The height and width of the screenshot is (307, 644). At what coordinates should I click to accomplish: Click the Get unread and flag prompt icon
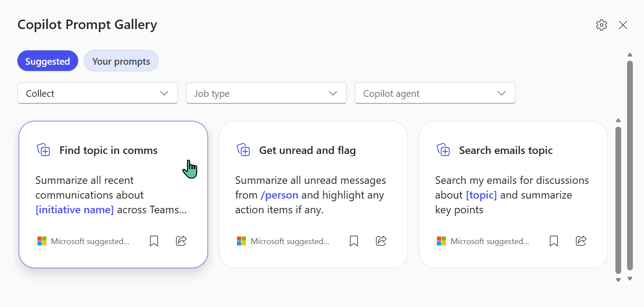(243, 150)
